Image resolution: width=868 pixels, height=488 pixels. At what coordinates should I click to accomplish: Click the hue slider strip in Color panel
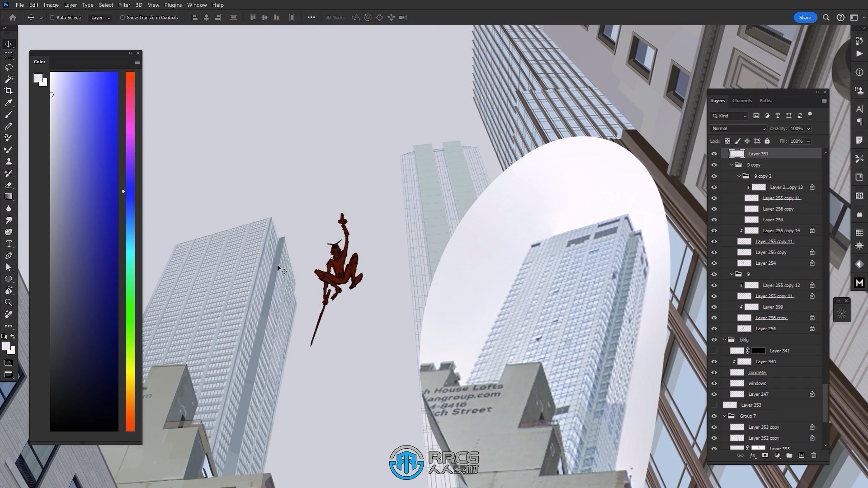130,251
